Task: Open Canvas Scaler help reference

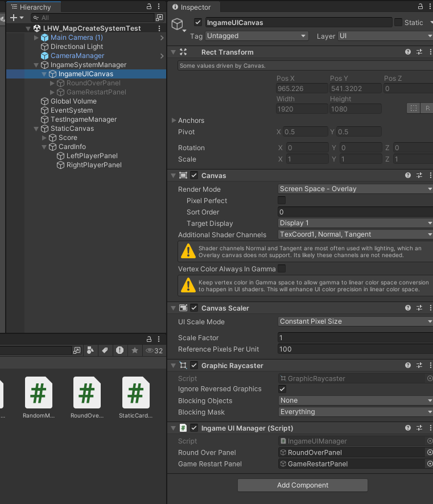Action: 408,308
